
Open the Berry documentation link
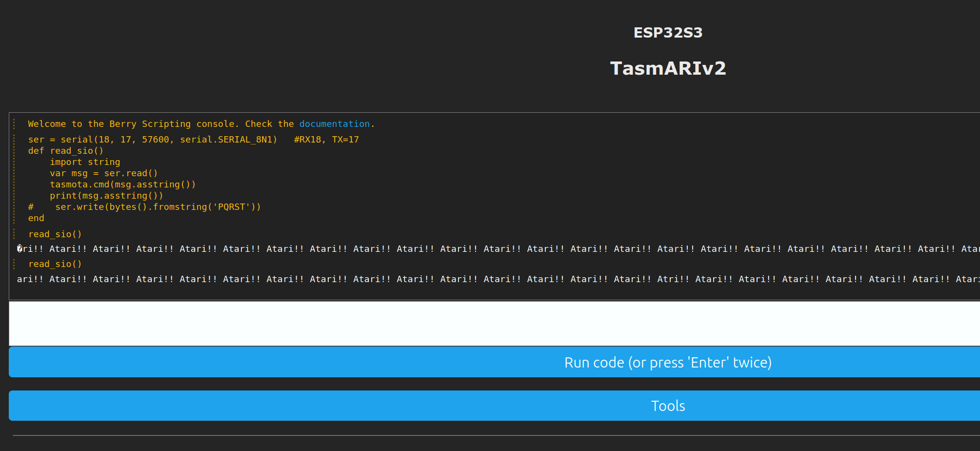335,123
